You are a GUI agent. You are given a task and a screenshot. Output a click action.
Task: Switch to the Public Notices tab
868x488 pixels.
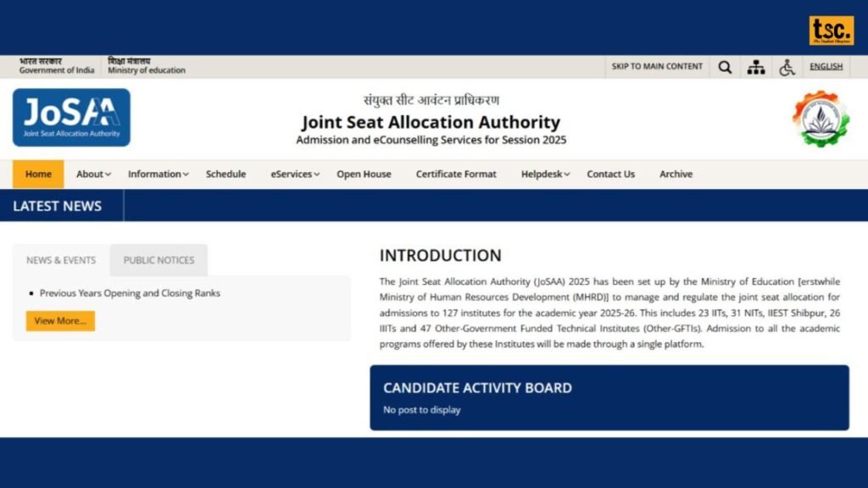point(159,260)
